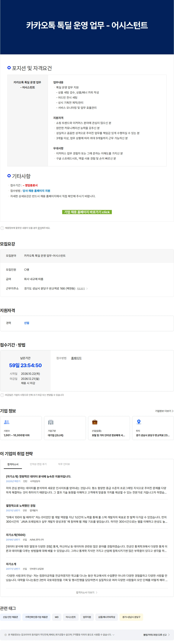Screen dimensions: 174x644
Task: Click the 59일 remaining countdown timer
Action: (x=26, y=366)
